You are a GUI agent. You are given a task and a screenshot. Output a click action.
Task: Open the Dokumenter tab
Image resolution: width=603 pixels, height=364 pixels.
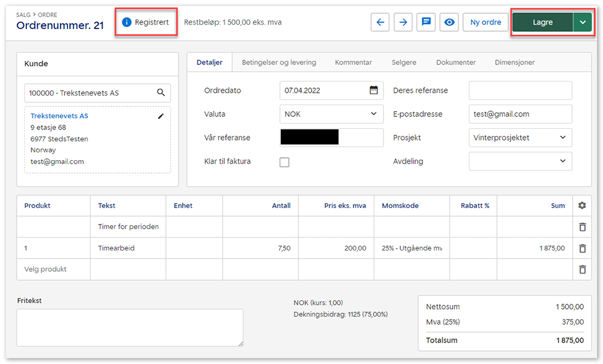pos(456,63)
